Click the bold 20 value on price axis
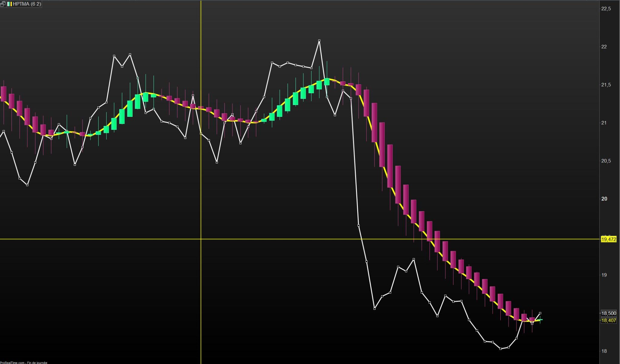 point(604,199)
